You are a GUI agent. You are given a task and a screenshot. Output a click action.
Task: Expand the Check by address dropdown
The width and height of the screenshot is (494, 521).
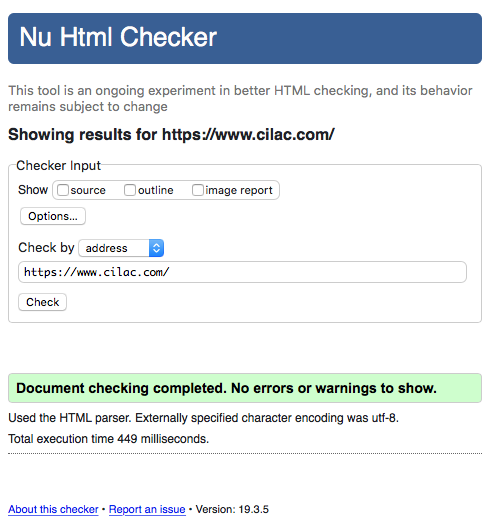[121, 248]
